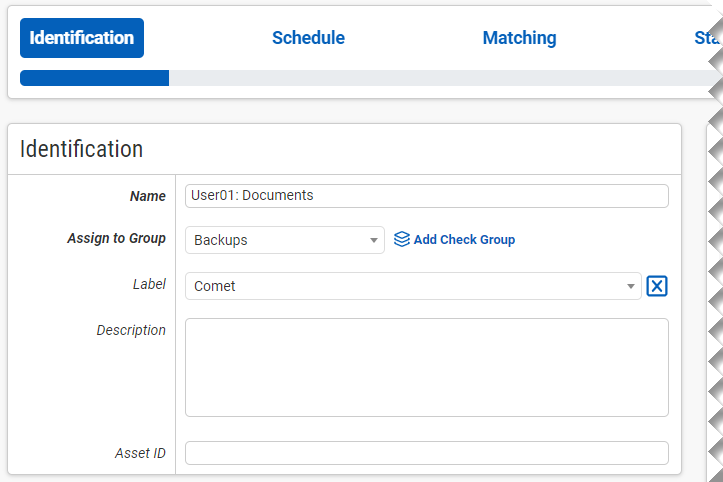Click the Comet text in Label combo box
The image size is (723, 482).
[215, 286]
